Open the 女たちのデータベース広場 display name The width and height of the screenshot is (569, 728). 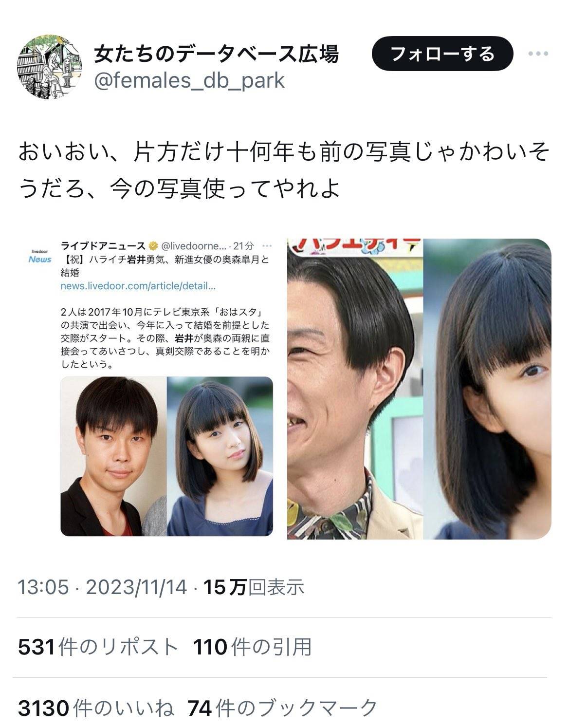(x=216, y=54)
